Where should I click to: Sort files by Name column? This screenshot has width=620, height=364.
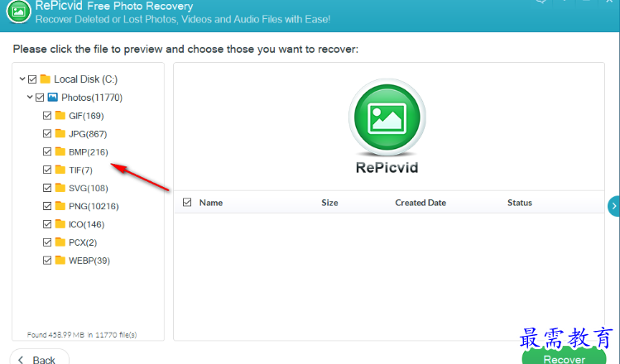coord(211,203)
